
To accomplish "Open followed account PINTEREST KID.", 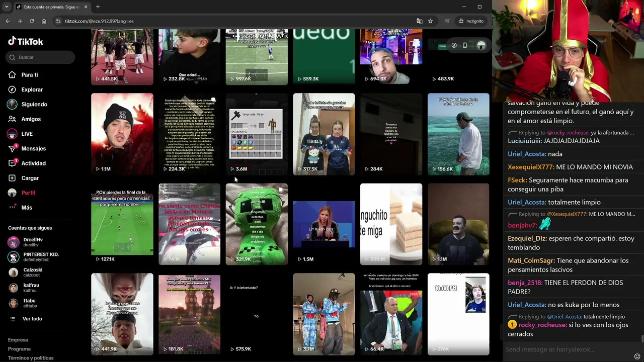I will [41, 257].
